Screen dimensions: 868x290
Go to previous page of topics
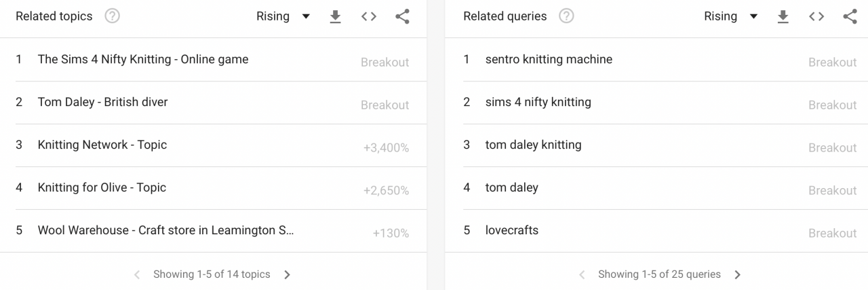[x=137, y=275]
